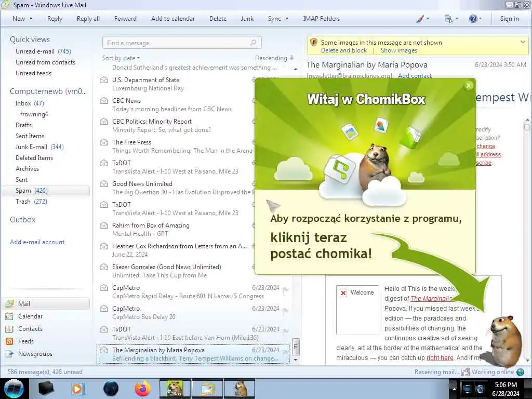Image resolution: width=532 pixels, height=399 pixels.
Task: Click the taskbar clock showing 5:06 PM
Action: click(506, 389)
